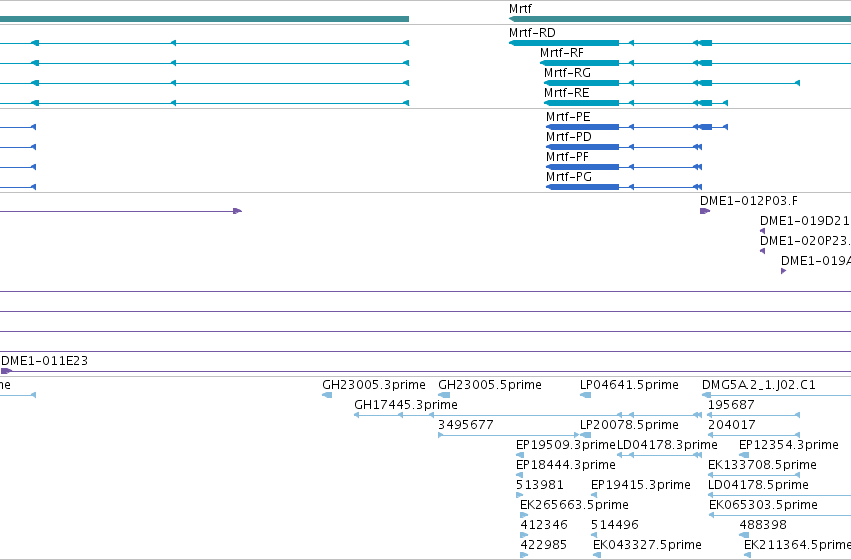Select the LD04178.3prime EST label
Screen dimensions: 851x560
(x=667, y=445)
